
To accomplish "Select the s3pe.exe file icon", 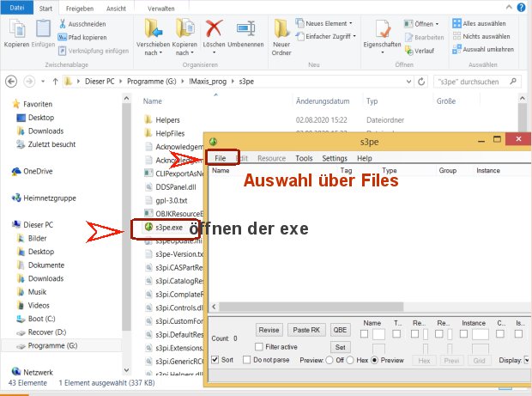I will [148, 228].
